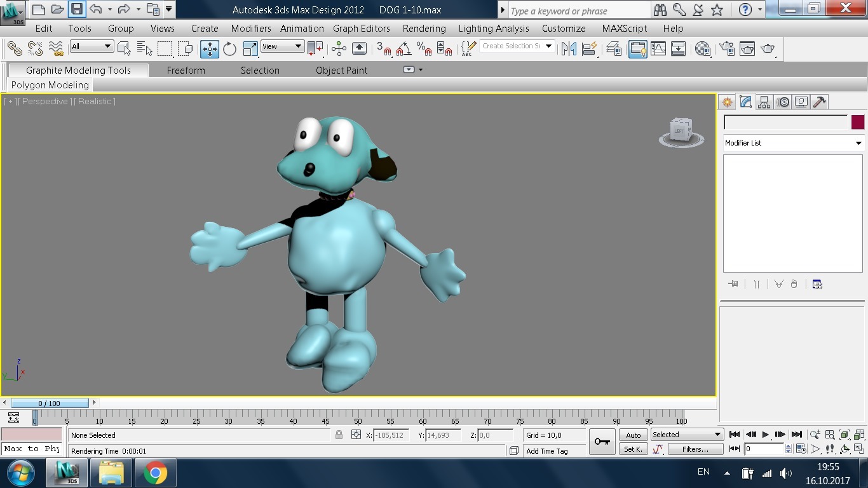
Task: Open the Rendering menu
Action: [424, 29]
